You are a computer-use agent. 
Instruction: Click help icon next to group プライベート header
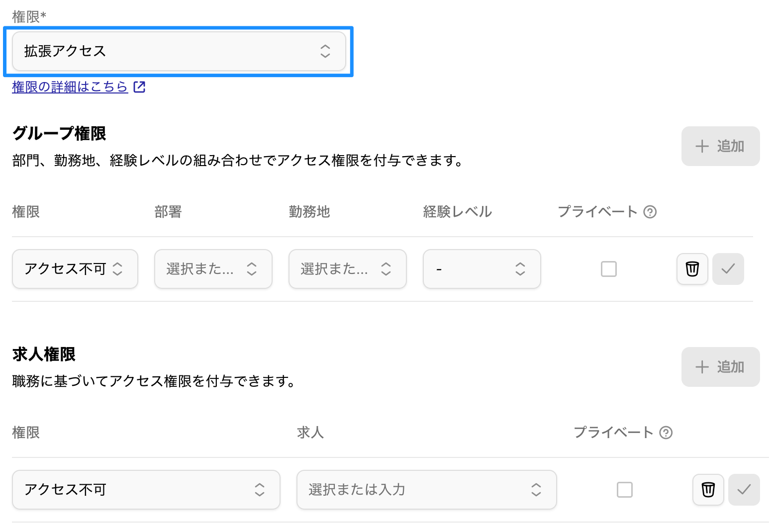pyautogui.click(x=650, y=212)
